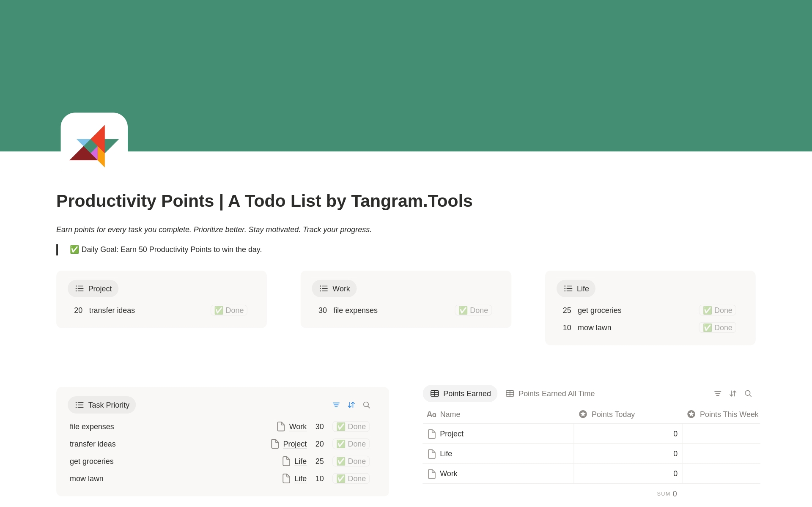This screenshot has width=812, height=507.
Task: Click the Tangram pinwheel page icon
Action: [94, 146]
